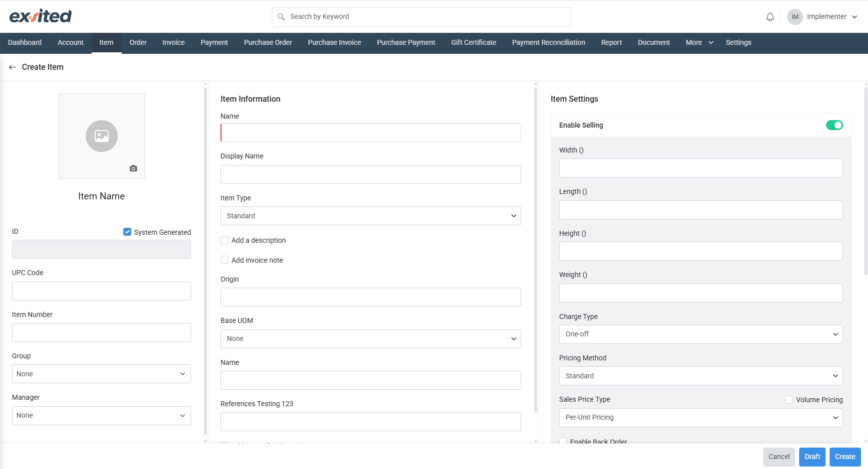Click the IM user avatar
Image resolution: width=868 pixels, height=469 pixels.
(x=795, y=17)
